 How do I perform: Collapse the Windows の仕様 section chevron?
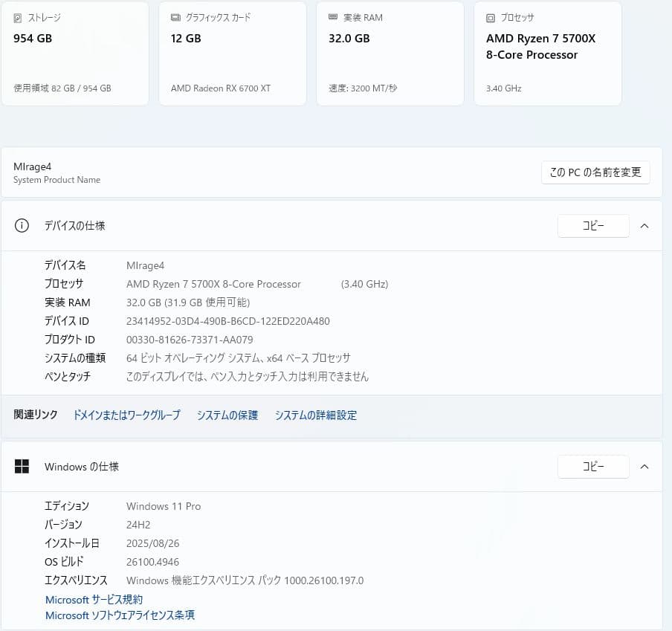click(x=644, y=467)
